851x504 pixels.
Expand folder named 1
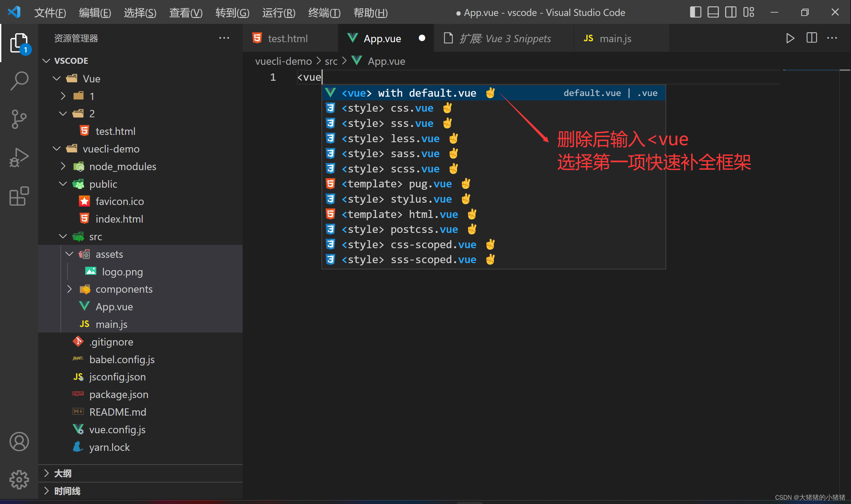point(63,96)
